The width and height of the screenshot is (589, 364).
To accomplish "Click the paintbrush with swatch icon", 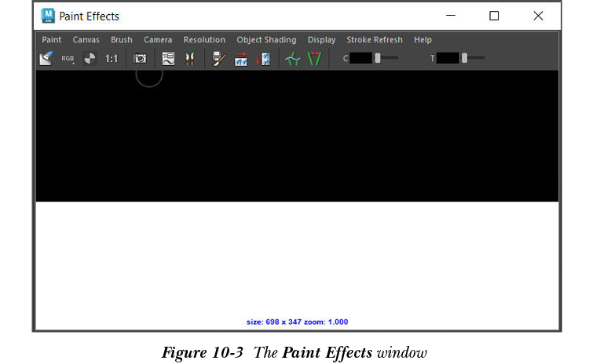I will click(x=219, y=58).
